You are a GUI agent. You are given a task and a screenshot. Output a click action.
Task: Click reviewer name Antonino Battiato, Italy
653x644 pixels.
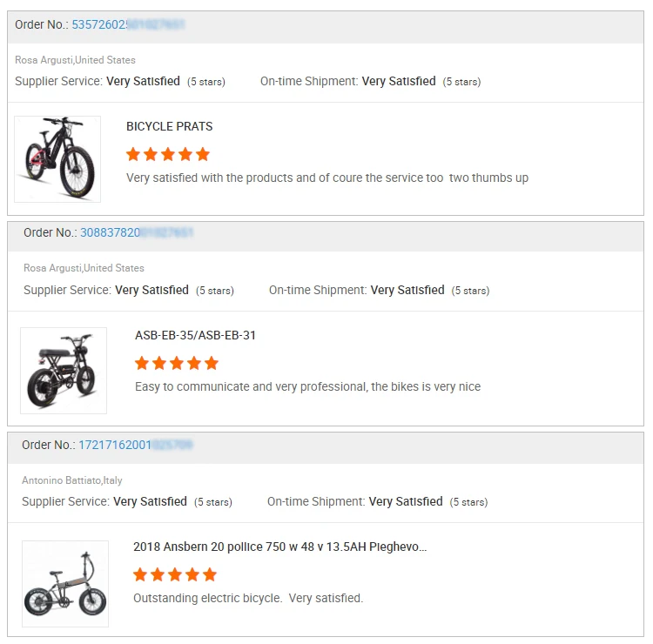pyautogui.click(x=72, y=480)
